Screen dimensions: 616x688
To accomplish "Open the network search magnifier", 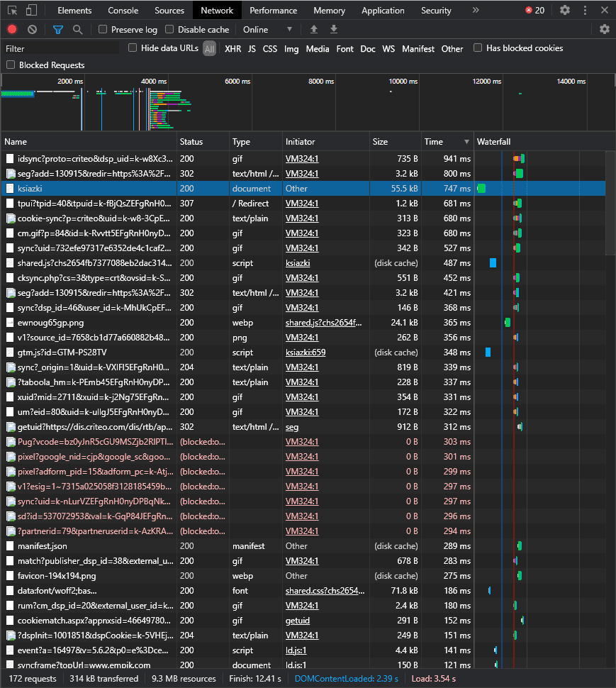I will 77,29.
